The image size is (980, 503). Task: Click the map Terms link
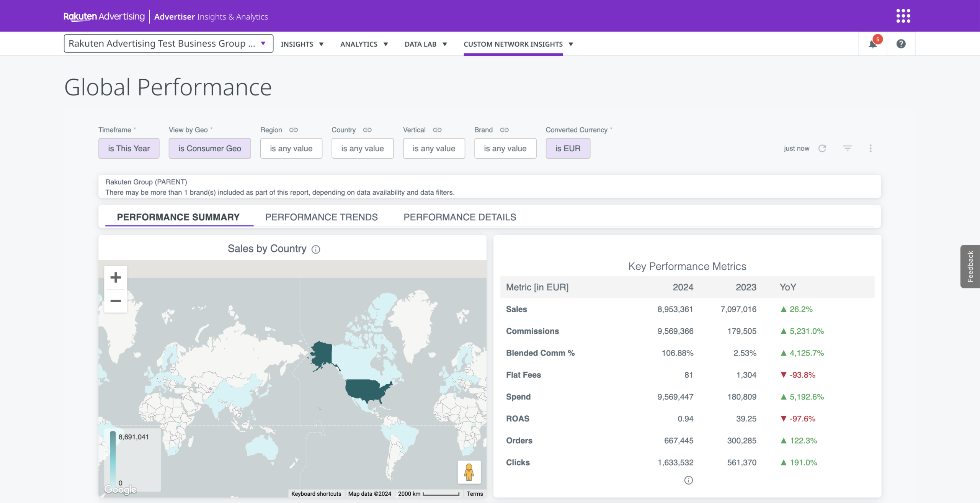click(x=475, y=494)
